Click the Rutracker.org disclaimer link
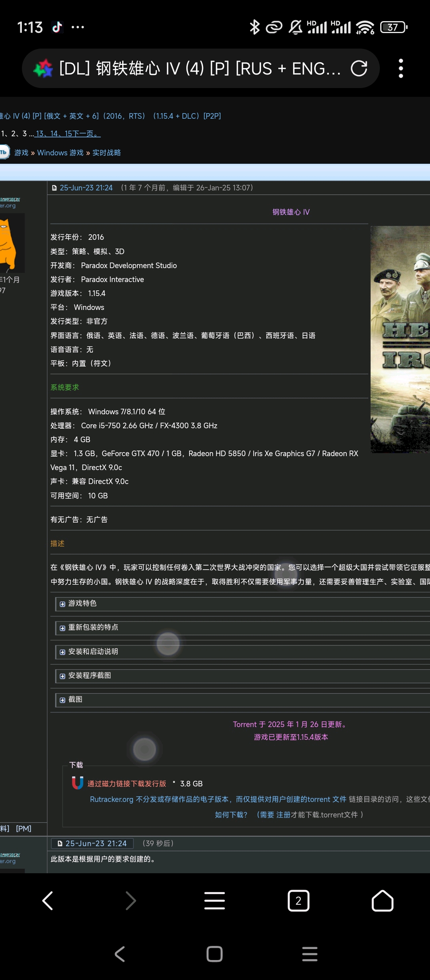The height and width of the screenshot is (980, 430). tap(218, 800)
